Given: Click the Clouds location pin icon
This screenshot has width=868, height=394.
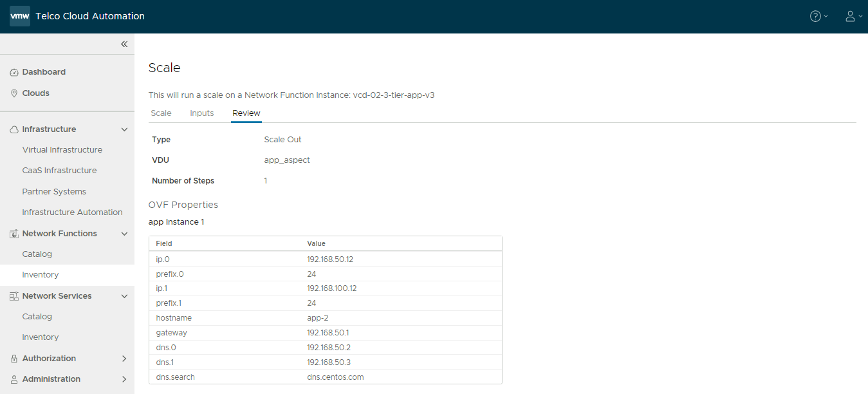Looking at the screenshot, I should pyautogui.click(x=14, y=93).
